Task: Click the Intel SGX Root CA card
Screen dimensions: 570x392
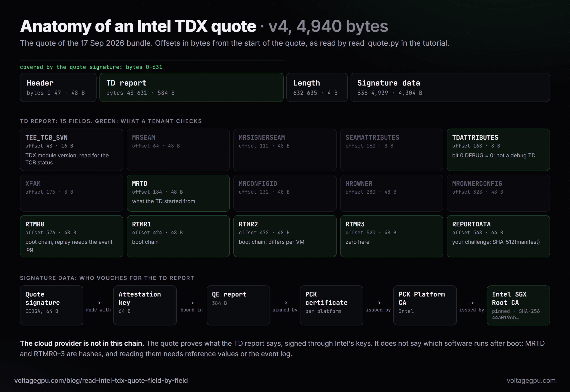Action: (518, 305)
